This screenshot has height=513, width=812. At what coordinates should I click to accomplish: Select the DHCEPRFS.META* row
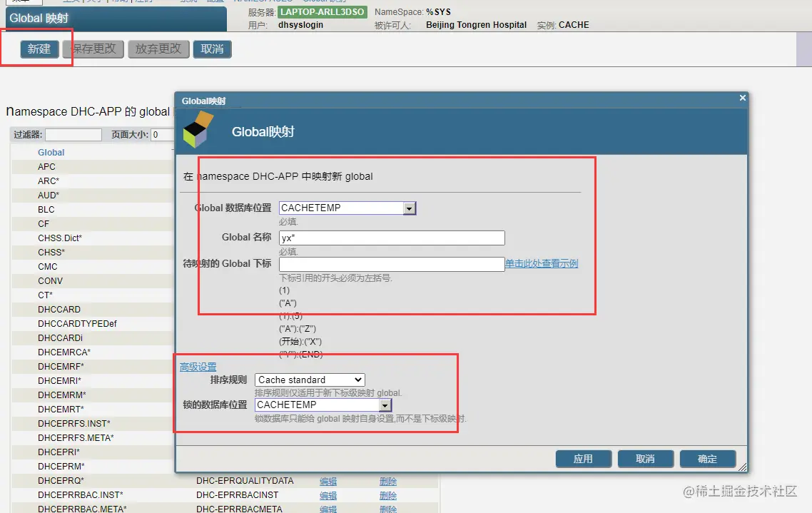(x=92, y=438)
